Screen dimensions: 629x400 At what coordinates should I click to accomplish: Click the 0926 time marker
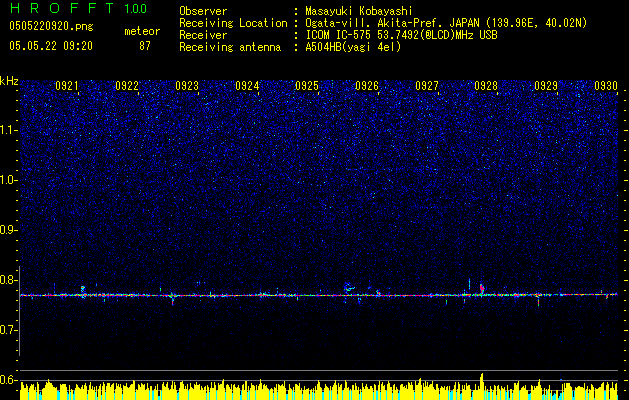click(x=367, y=85)
